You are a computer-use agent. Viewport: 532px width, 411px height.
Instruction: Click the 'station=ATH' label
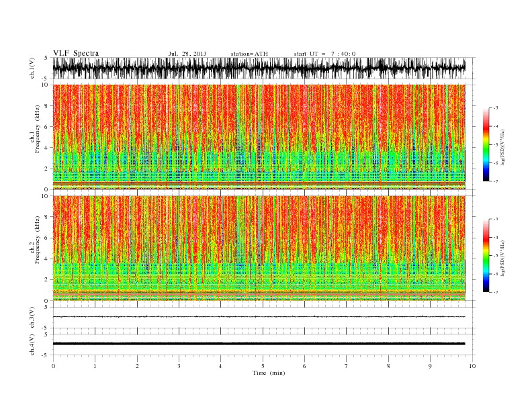[x=249, y=54]
